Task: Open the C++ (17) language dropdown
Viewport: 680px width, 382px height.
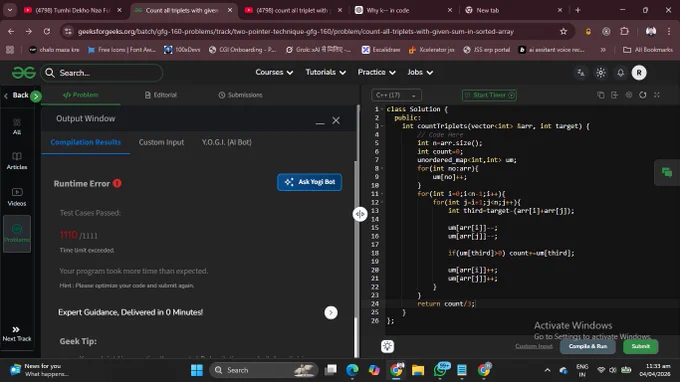Action: 396,95
